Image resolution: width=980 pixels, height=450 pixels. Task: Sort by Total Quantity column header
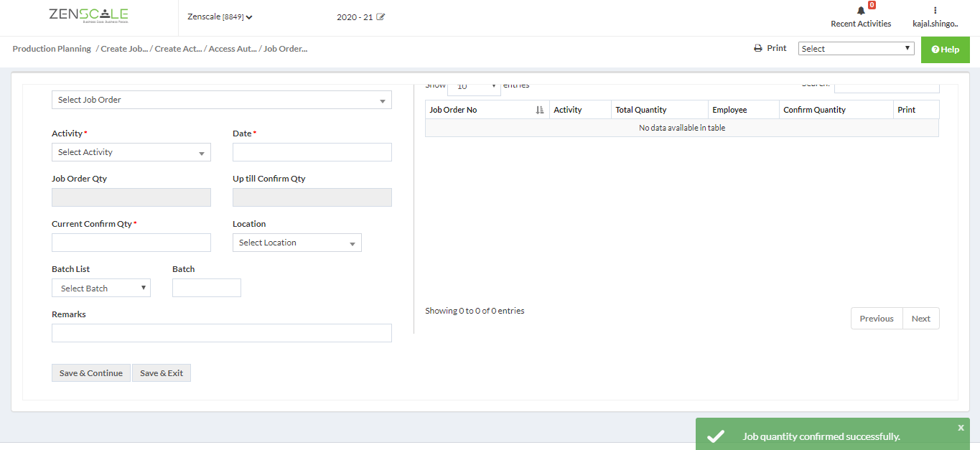point(660,110)
